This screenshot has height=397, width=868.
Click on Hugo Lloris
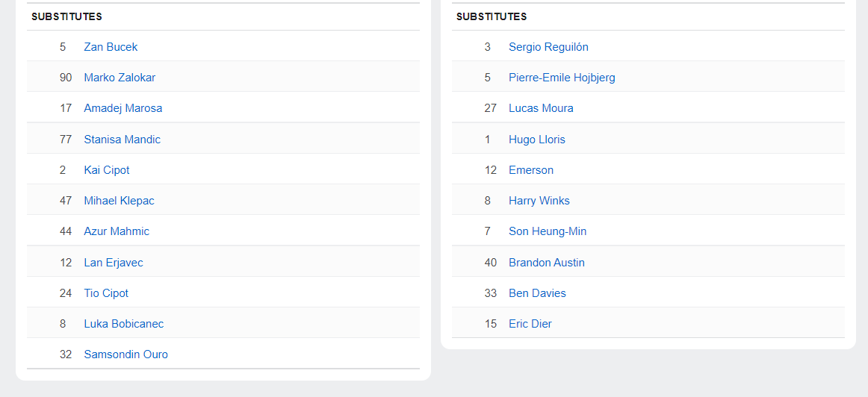536,140
